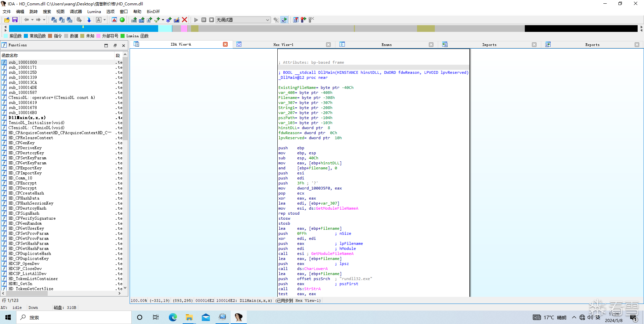This screenshot has width=644, height=324.
Task: Click the green circle toolbar icon
Action: (122, 20)
